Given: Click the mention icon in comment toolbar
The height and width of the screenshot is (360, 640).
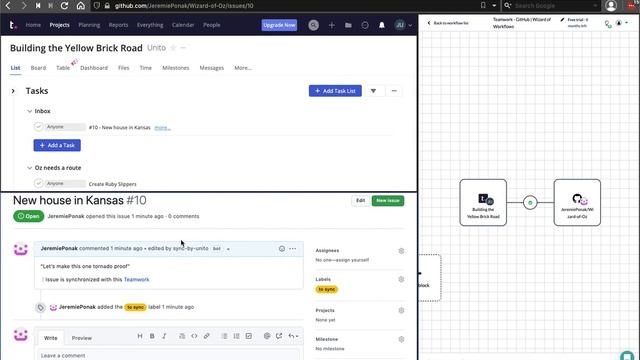Looking at the screenshot, I should 267,336.
